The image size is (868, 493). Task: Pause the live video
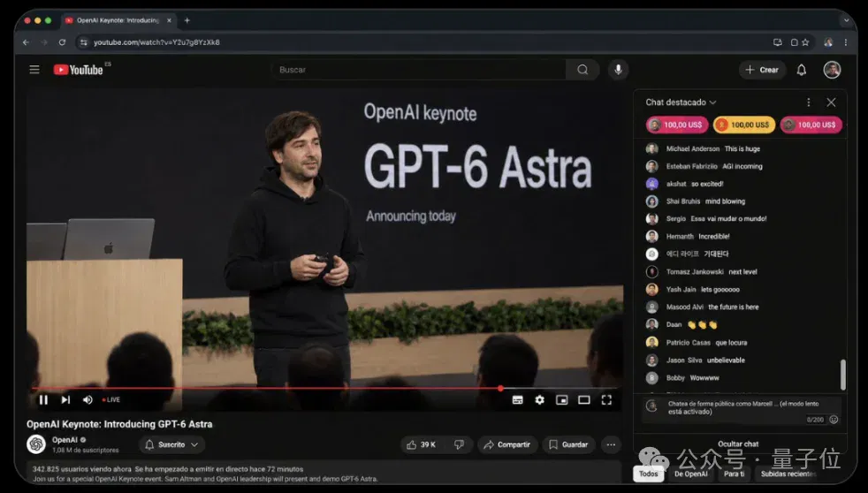click(x=43, y=399)
